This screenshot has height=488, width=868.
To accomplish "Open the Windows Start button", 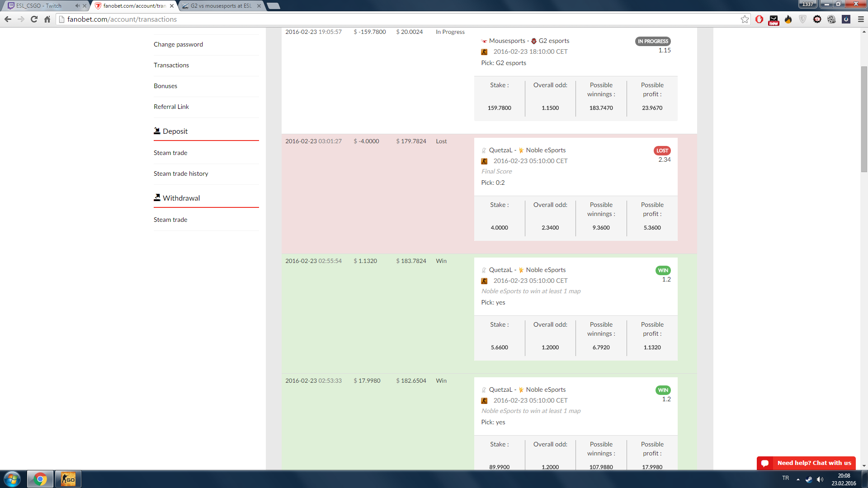I will (x=12, y=479).
